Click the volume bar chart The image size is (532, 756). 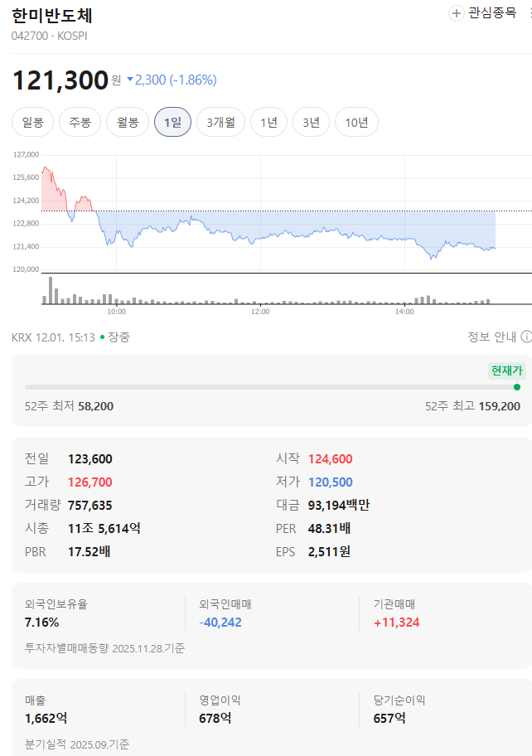point(268,290)
